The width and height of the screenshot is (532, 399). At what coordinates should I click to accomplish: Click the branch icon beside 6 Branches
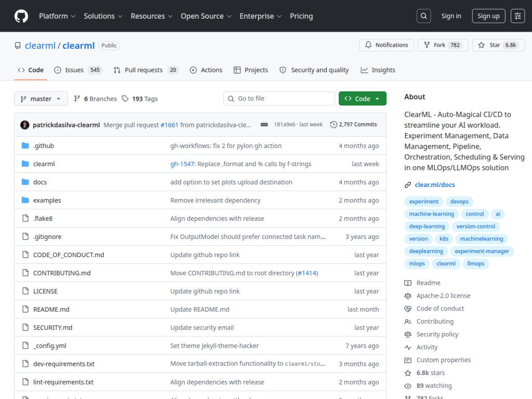(x=77, y=99)
